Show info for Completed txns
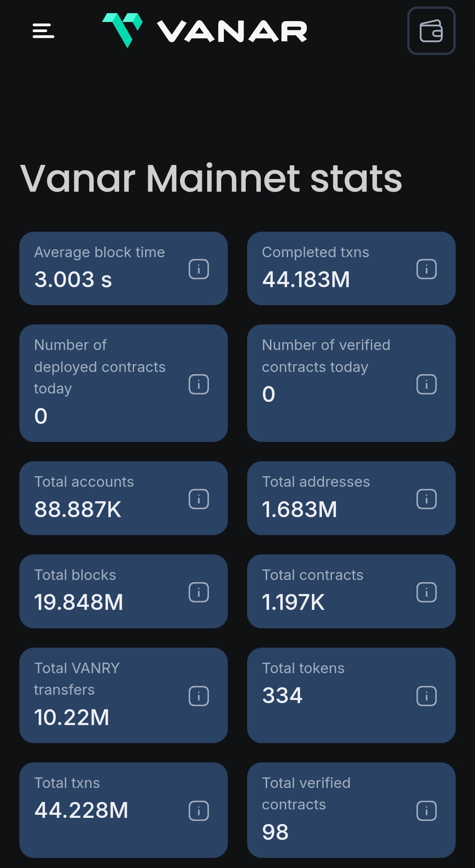Image resolution: width=475 pixels, height=868 pixels. coord(426,269)
